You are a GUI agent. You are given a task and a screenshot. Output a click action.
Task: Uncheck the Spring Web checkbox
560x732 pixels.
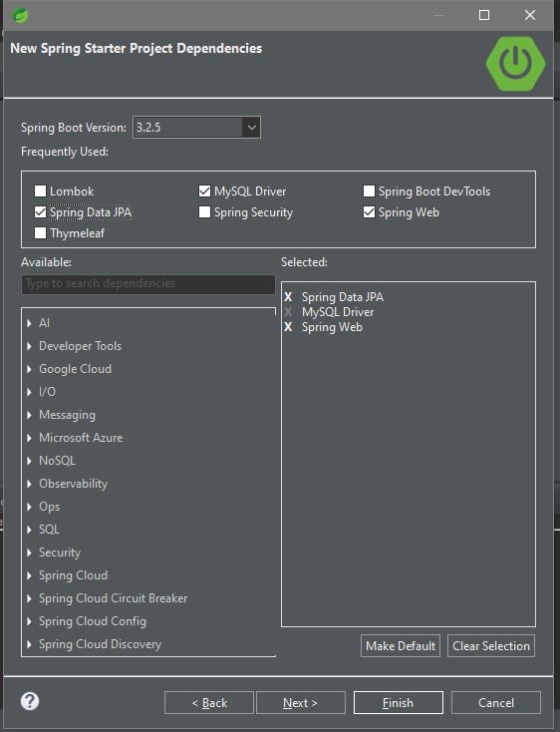(369, 212)
